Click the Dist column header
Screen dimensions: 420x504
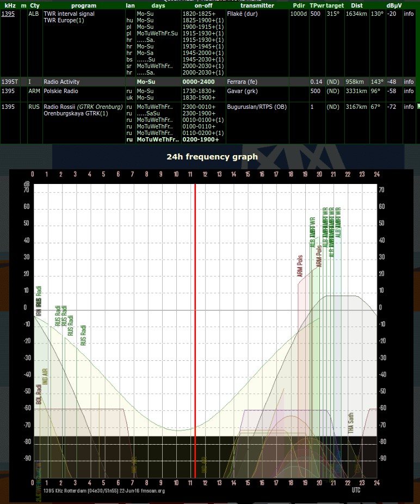357,5
